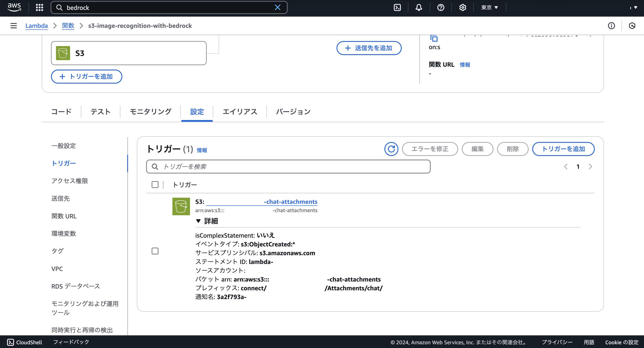
Task: Copy the function ARN with the copy icon
Action: (434, 39)
